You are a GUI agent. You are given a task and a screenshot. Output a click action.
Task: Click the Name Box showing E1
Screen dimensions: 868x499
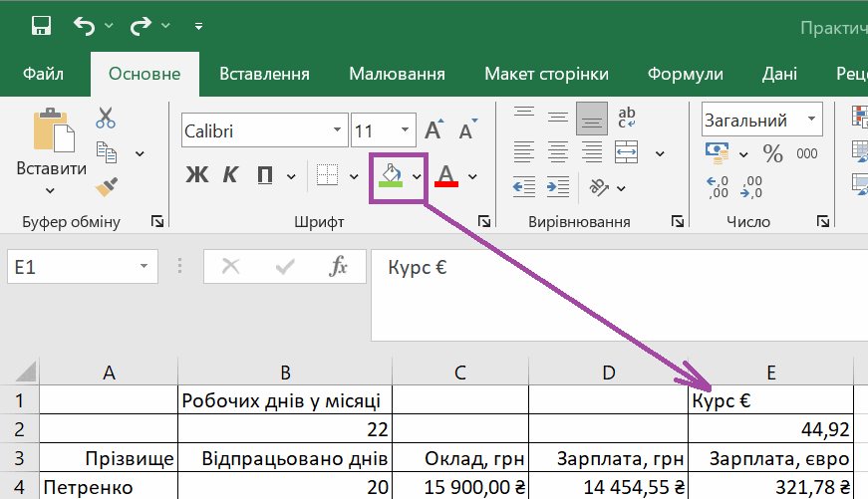tap(83, 267)
